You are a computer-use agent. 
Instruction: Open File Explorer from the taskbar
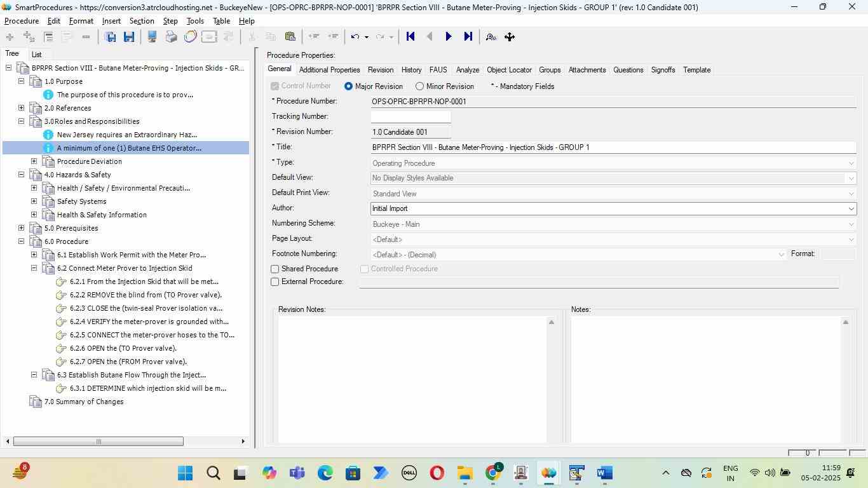(x=465, y=473)
